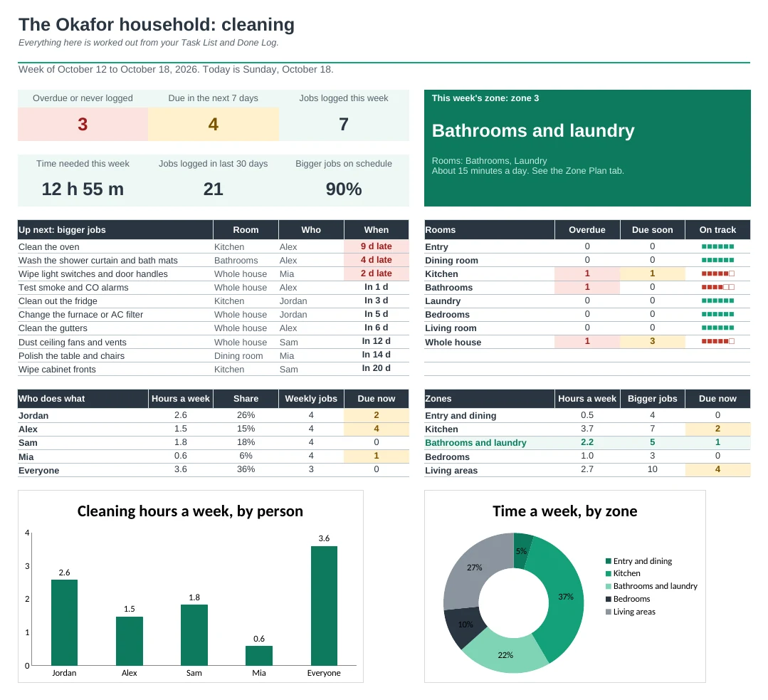Click the 37% Kitchen donut segment
The height and width of the screenshot is (700, 768).
click(566, 597)
